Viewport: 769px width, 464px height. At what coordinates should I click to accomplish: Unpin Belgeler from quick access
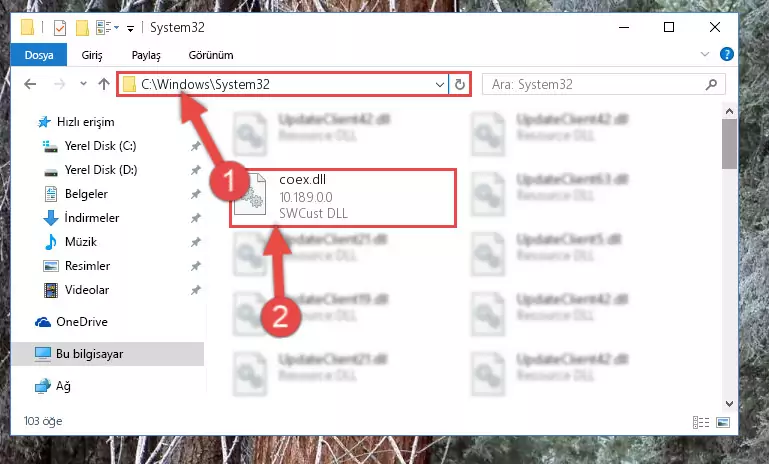pyautogui.click(x=196, y=194)
